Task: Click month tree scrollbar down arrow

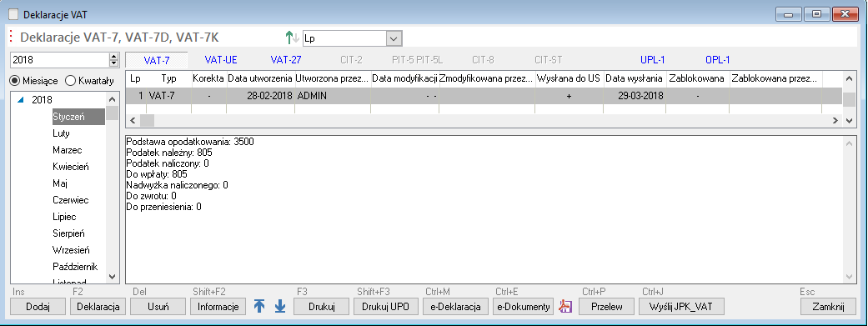Action: [112, 276]
